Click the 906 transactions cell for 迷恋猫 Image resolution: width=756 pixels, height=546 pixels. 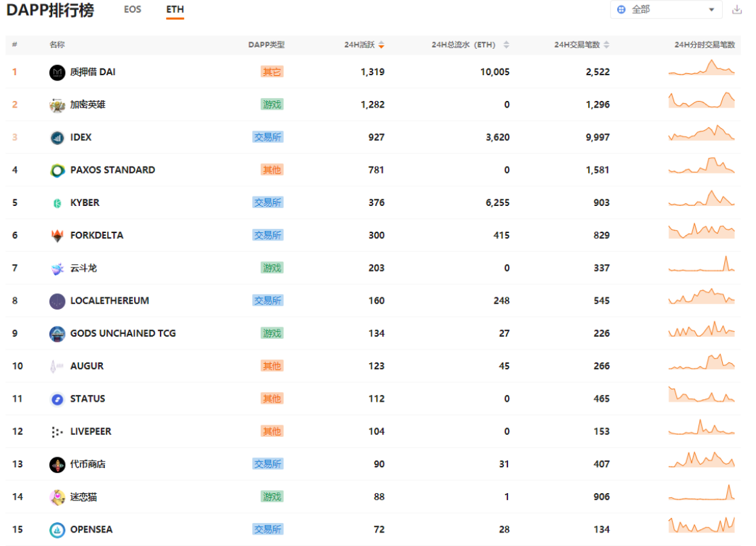pos(602,497)
